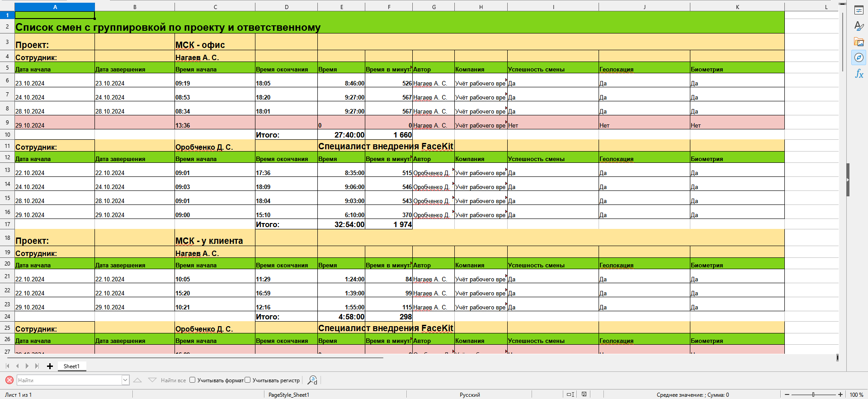
Task: Open the sidebar Properties panel
Action: click(859, 10)
